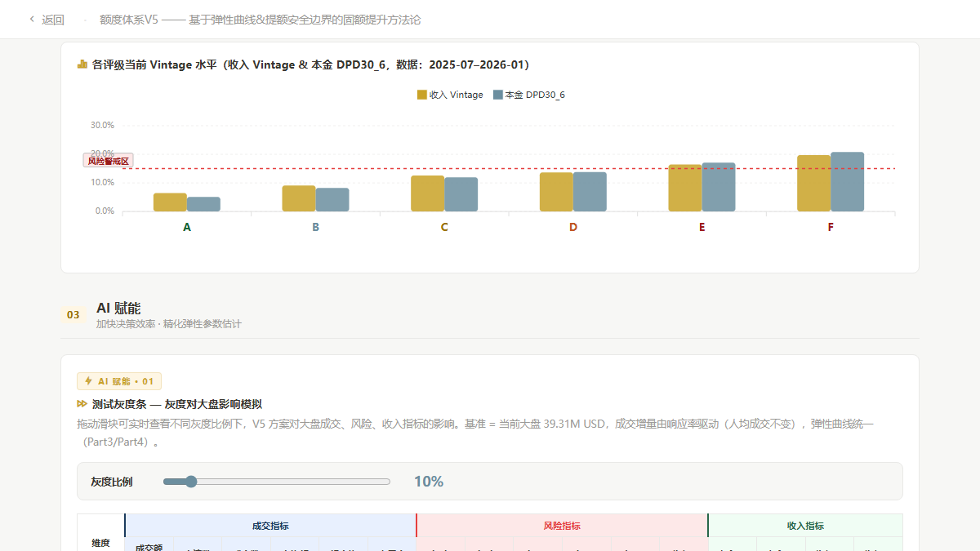Click the 灰度比例 label
Screen dimensions: 980x551
(112, 482)
